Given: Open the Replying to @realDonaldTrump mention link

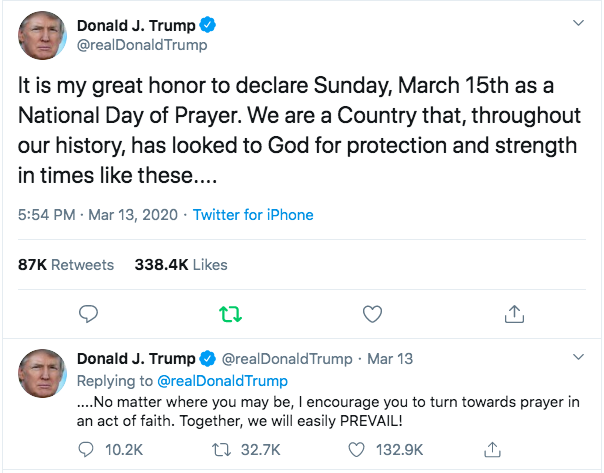Looking at the screenshot, I should [220, 381].
